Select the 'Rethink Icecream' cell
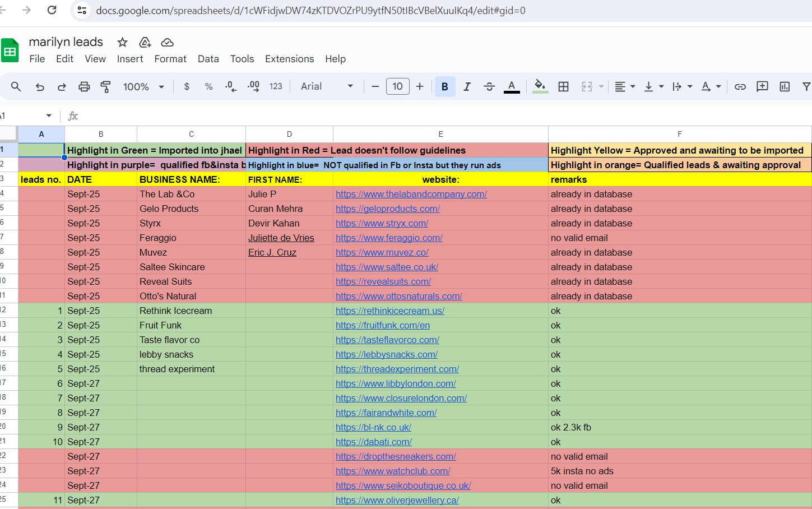Screen dimensions: 812x509 [x=191, y=311]
